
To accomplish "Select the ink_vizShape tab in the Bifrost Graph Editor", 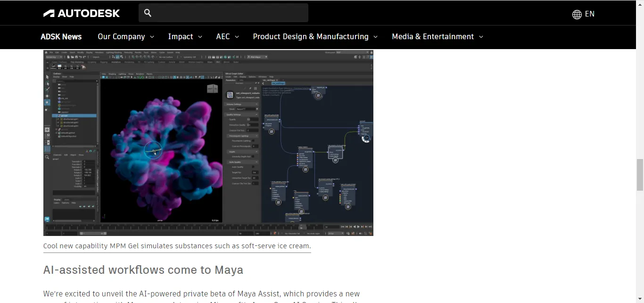I will (x=268, y=80).
